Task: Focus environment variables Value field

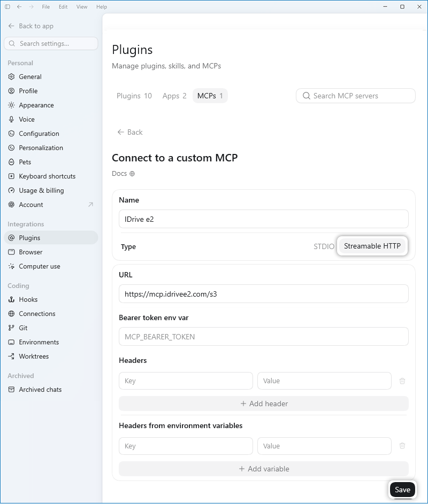Action: 324,446
